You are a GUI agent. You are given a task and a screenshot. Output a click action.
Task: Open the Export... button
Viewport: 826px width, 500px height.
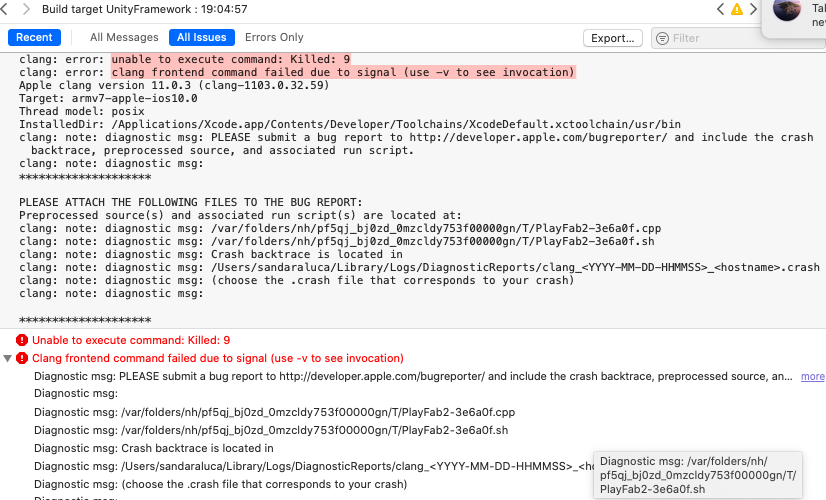pos(613,38)
